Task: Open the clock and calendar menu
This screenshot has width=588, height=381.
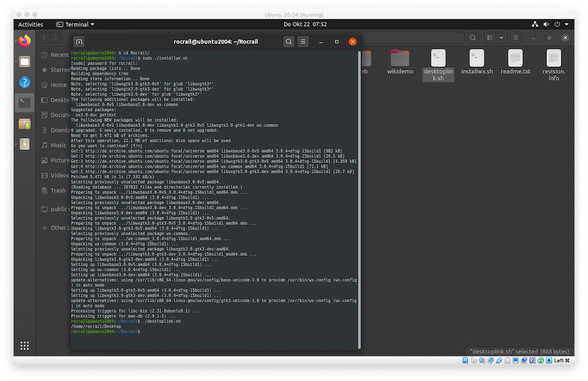Action: pos(305,24)
